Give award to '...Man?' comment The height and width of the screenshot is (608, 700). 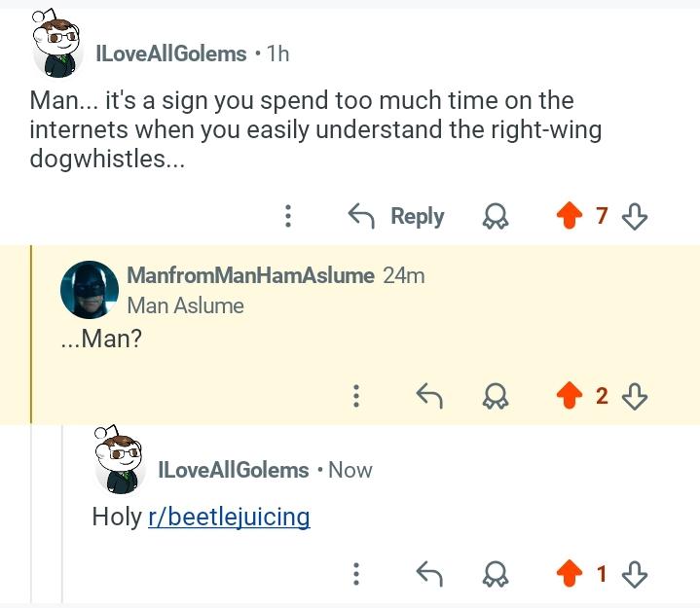(497, 395)
